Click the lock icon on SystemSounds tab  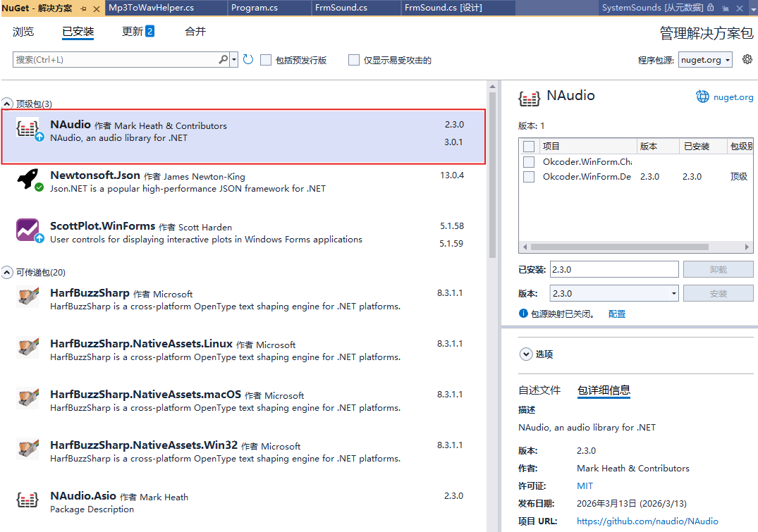711,8
